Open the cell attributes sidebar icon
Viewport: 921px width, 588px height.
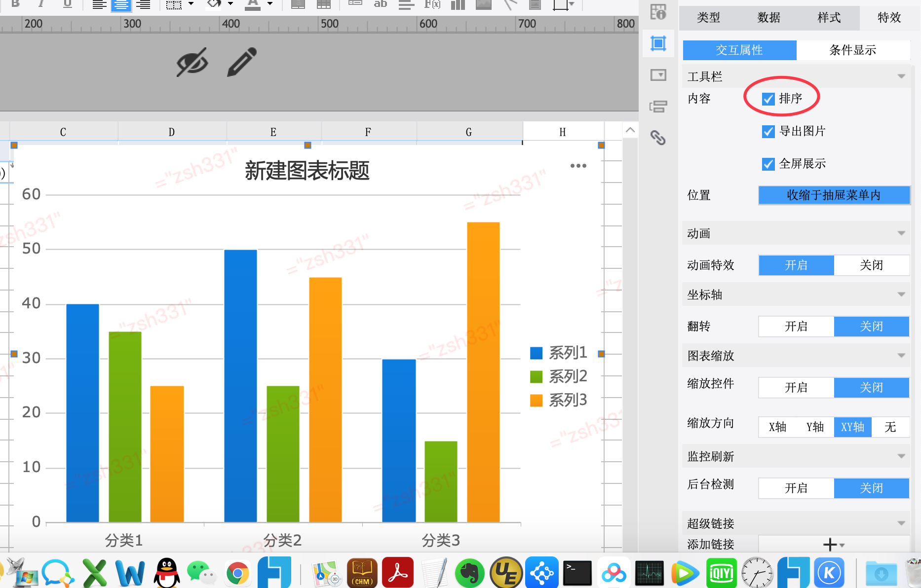[x=658, y=12]
